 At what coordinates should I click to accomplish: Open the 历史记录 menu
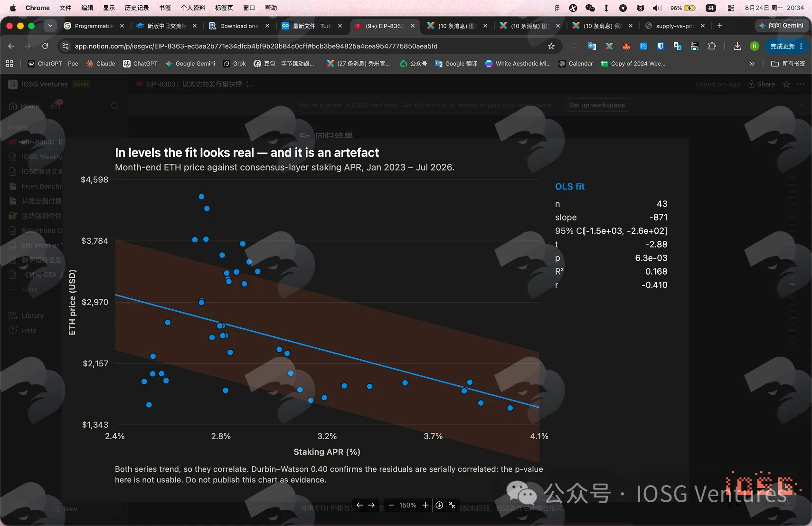coord(137,8)
